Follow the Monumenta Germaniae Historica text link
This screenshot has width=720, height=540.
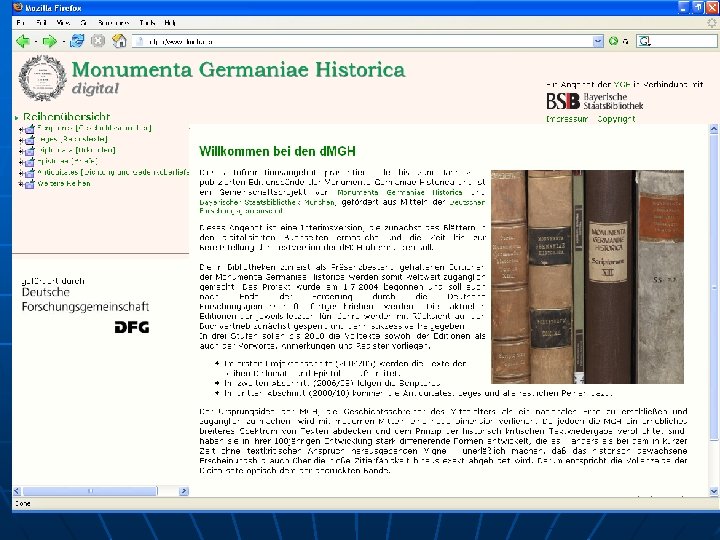click(x=400, y=192)
